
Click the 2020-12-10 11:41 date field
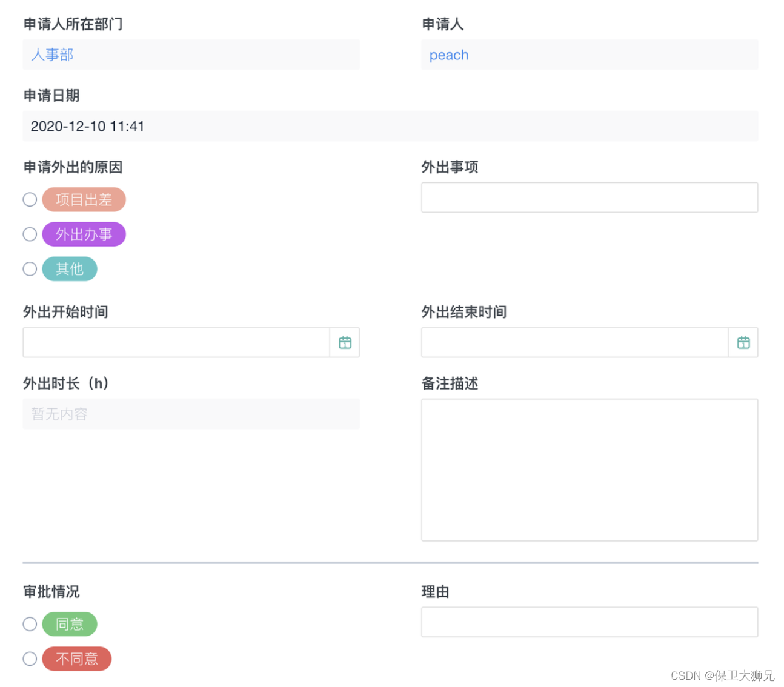click(x=390, y=126)
